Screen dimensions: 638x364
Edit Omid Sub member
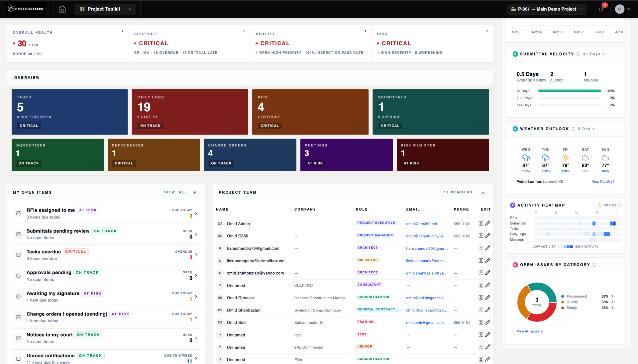488,322
